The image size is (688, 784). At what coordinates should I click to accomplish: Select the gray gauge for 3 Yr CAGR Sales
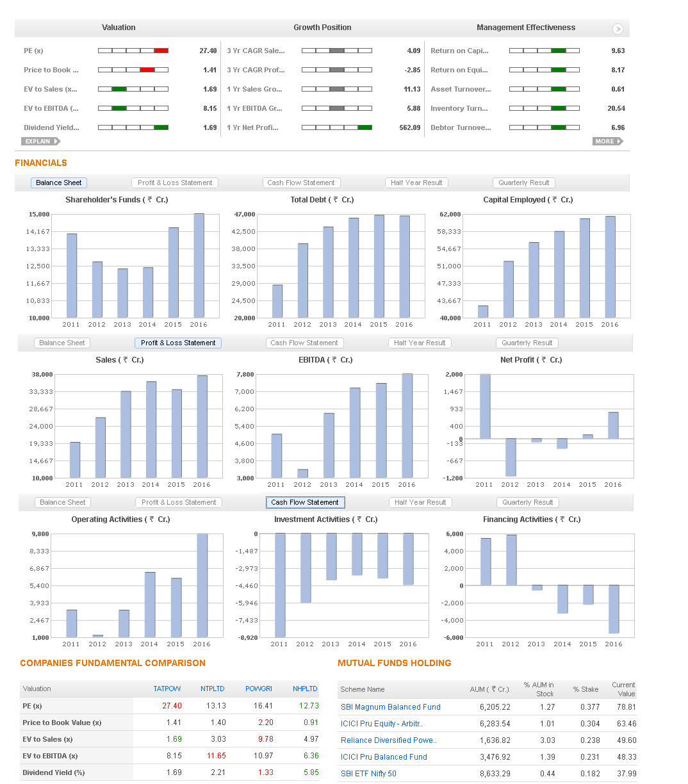click(336, 50)
